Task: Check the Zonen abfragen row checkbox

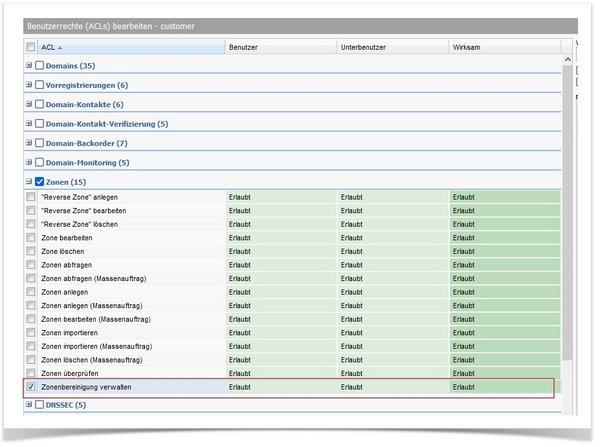Action: (x=31, y=264)
